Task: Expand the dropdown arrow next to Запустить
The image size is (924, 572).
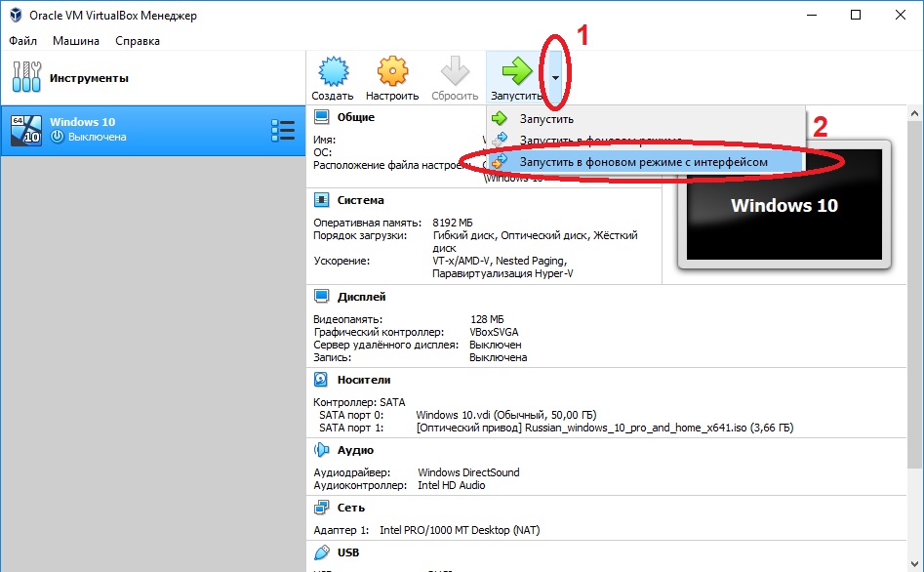Action: click(555, 78)
